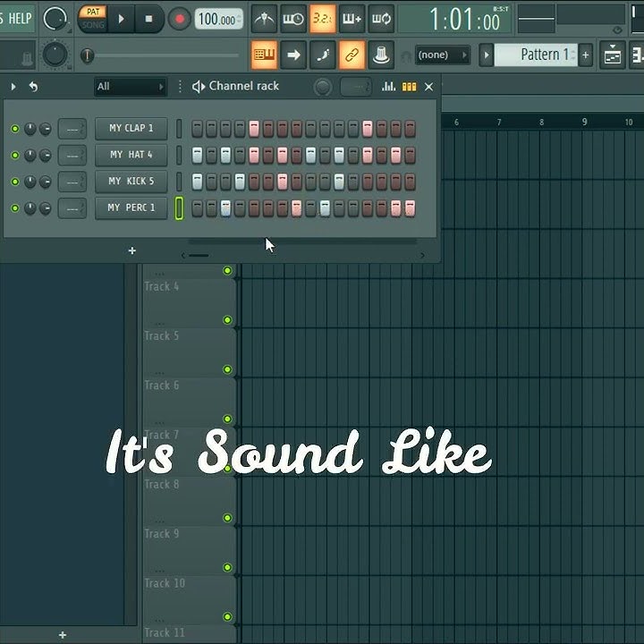Mute Track 4 in the playlist
The width and height of the screenshot is (644, 644).
click(227, 320)
